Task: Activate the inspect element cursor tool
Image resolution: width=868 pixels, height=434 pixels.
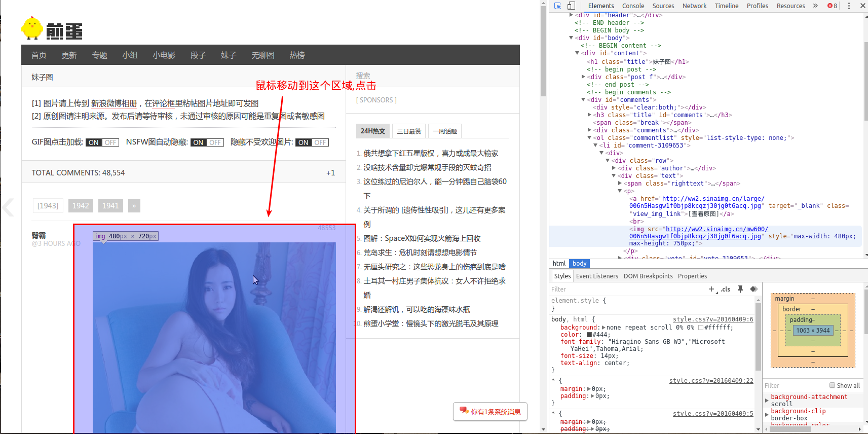Action: [x=558, y=6]
